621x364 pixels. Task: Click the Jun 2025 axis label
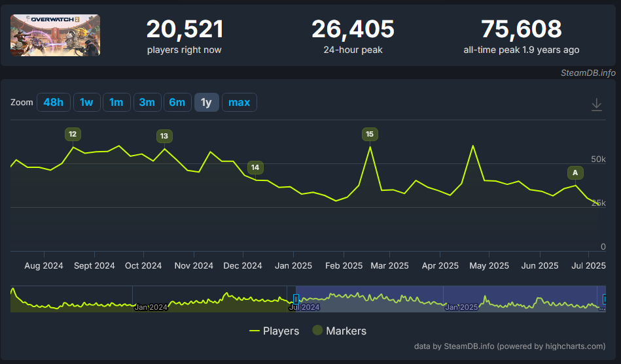(540, 265)
